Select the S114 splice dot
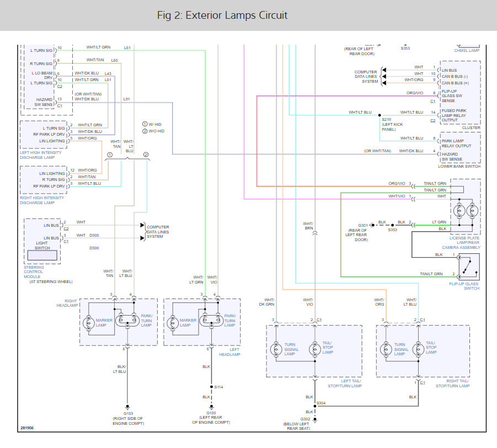The width and height of the screenshot is (497, 448). point(211,387)
